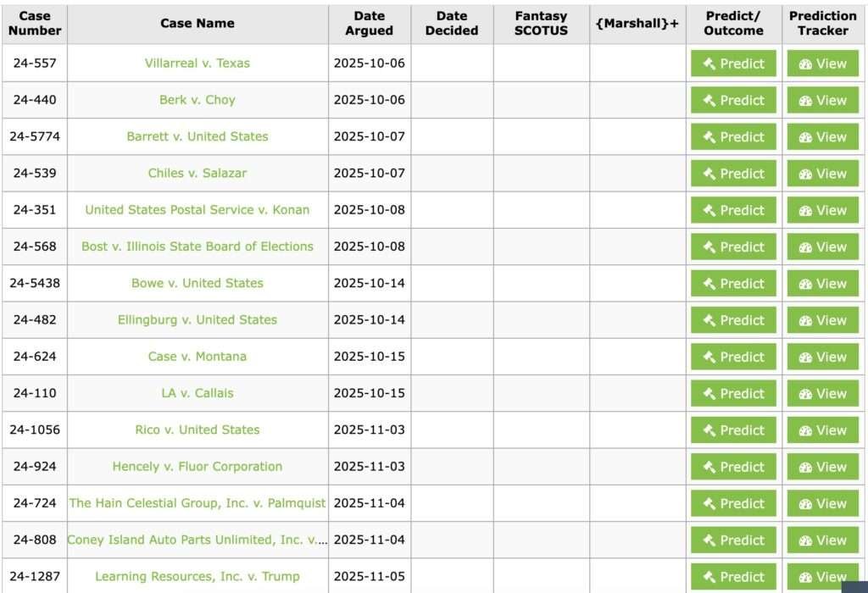Click the Case Number column header
Screen dimensions: 868x593
pos(35,23)
